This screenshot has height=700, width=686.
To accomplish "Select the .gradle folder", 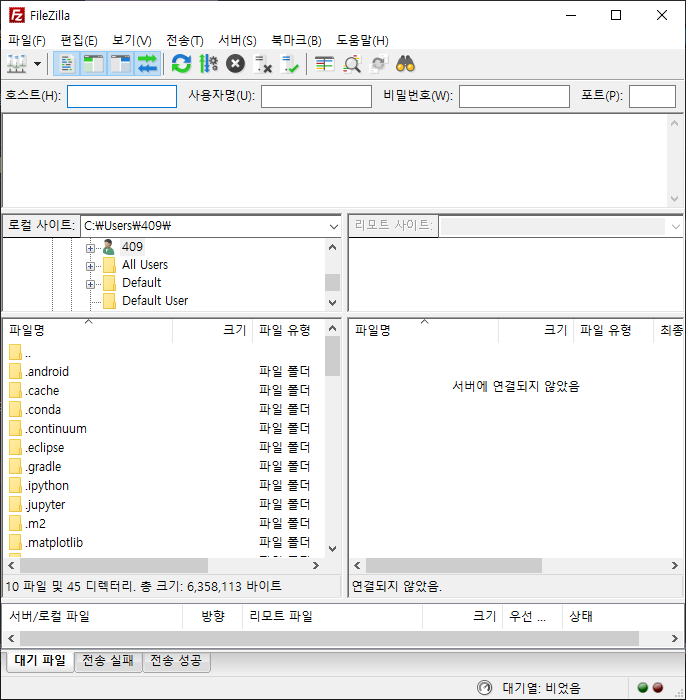I will tap(35, 467).
